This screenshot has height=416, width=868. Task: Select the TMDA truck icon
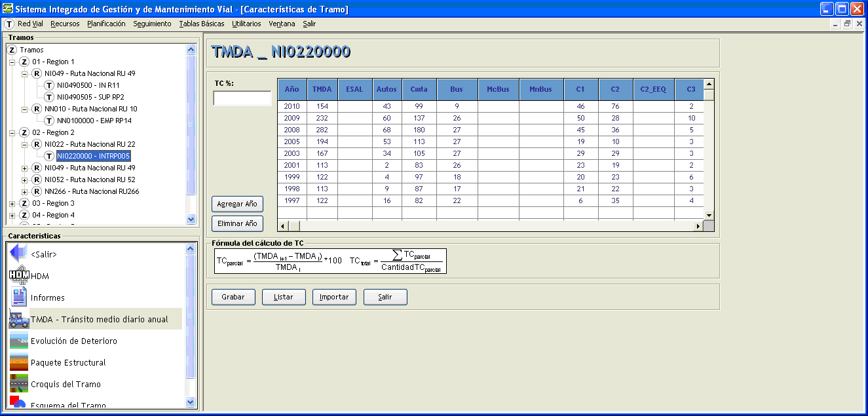coord(19,319)
